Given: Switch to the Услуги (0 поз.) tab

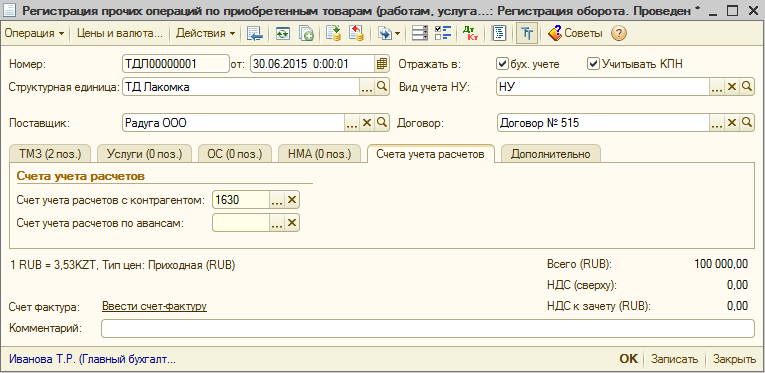Looking at the screenshot, I should (145, 154).
